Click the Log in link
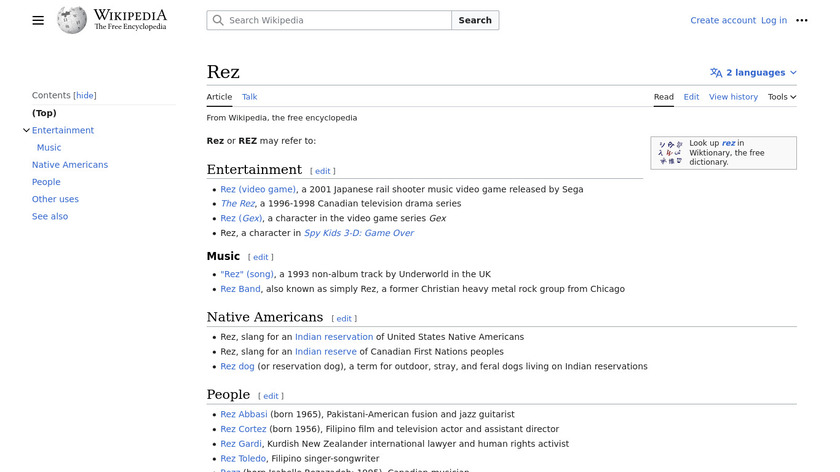This screenshot has height=472, width=840. [x=774, y=20]
